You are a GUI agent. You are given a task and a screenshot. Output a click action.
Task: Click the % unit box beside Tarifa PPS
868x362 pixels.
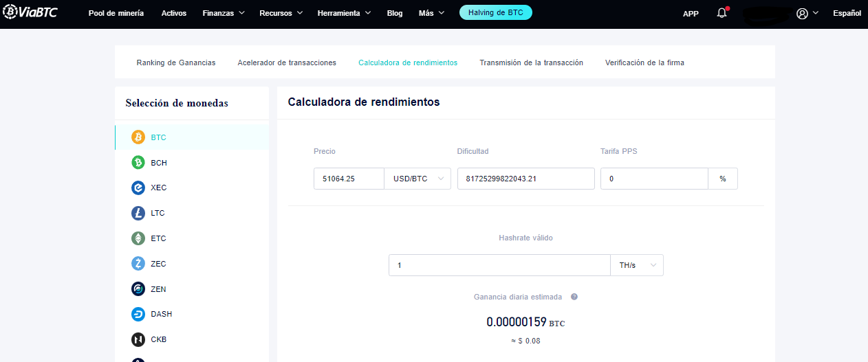coord(723,179)
